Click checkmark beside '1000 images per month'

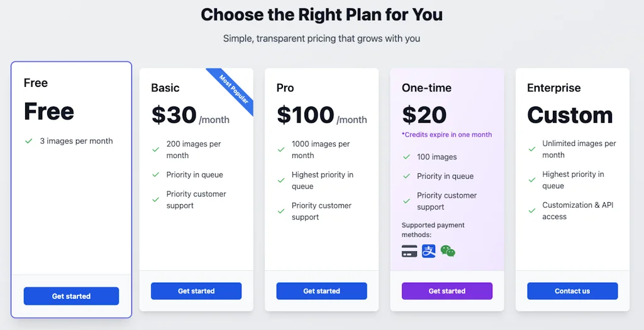(x=281, y=149)
